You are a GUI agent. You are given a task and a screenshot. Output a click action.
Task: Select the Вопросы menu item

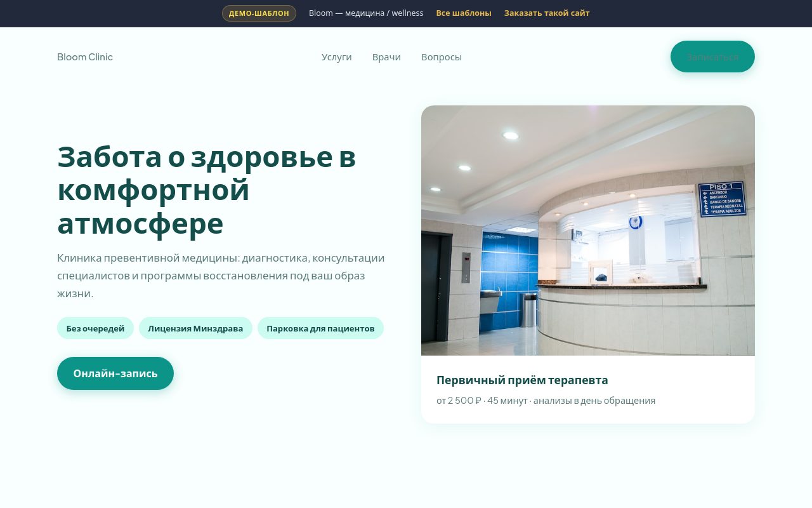(x=442, y=57)
